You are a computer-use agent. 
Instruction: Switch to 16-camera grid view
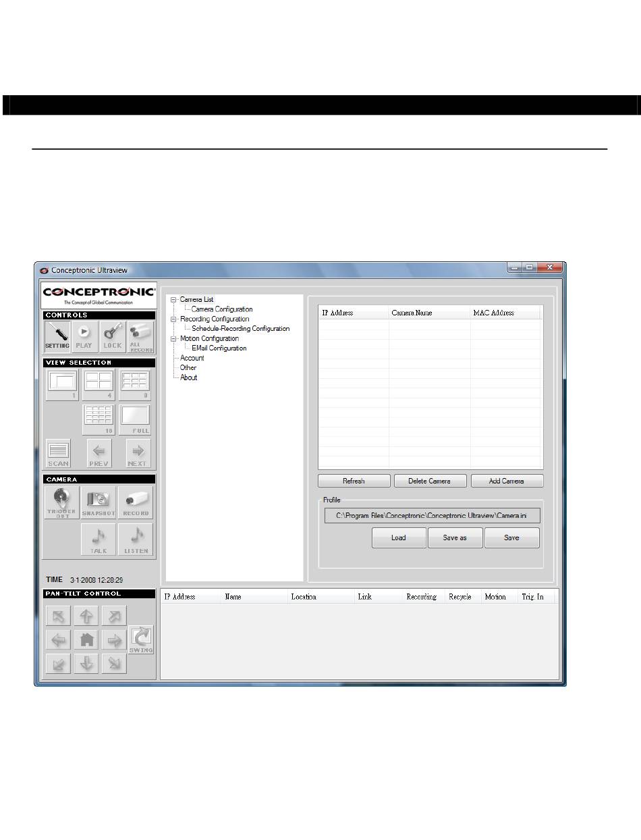[98, 419]
